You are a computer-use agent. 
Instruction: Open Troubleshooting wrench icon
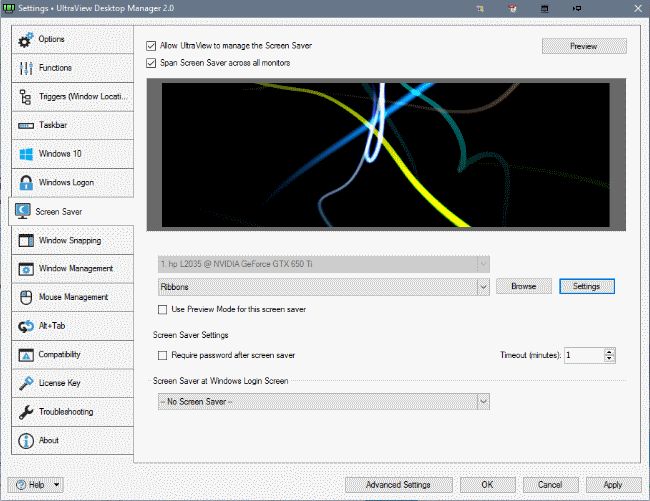(26, 412)
